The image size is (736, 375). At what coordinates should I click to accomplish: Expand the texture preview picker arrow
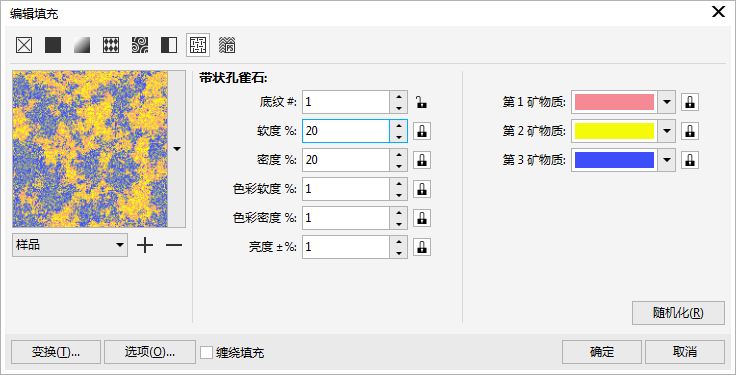pos(176,149)
